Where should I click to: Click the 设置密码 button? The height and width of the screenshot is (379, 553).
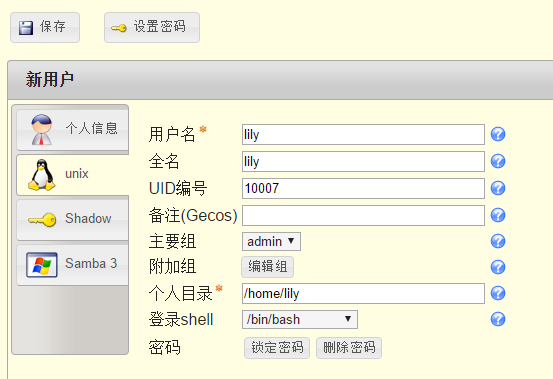click(x=152, y=27)
